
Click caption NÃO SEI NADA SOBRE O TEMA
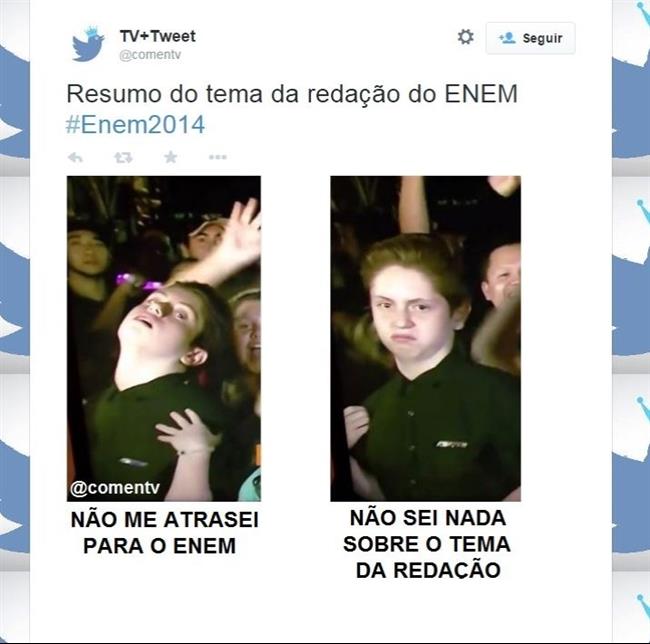coord(427,544)
